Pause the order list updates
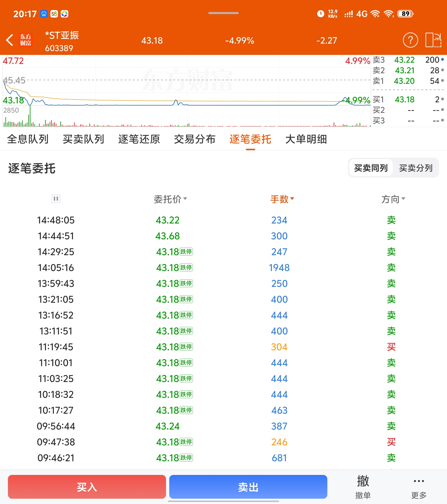Viewport: 447px width, 504px height. click(x=56, y=199)
